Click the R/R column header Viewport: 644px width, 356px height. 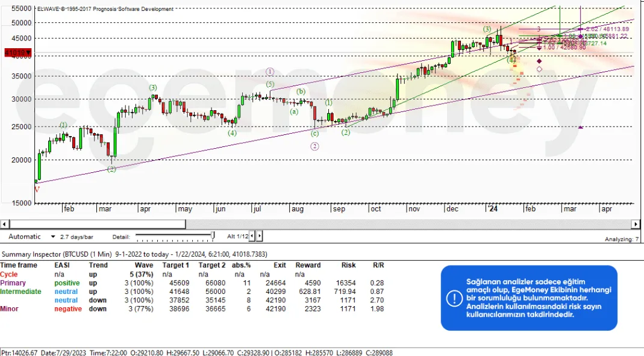pyautogui.click(x=378, y=265)
